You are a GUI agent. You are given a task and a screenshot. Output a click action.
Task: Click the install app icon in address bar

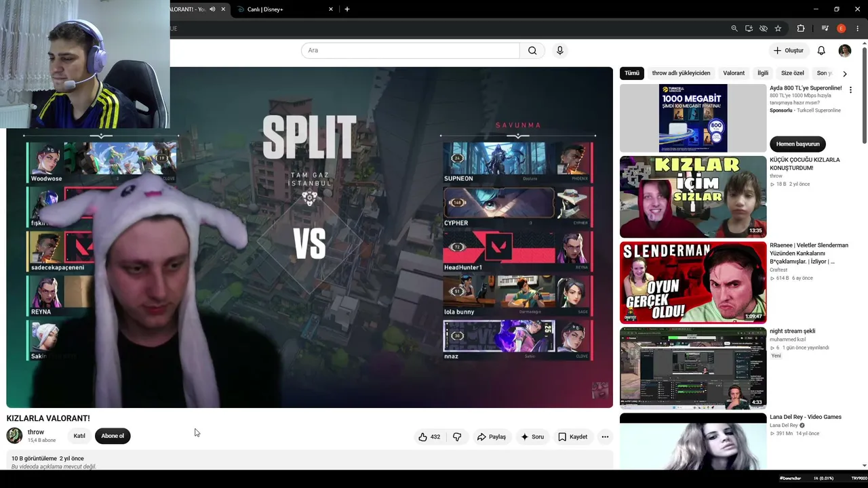(x=749, y=28)
